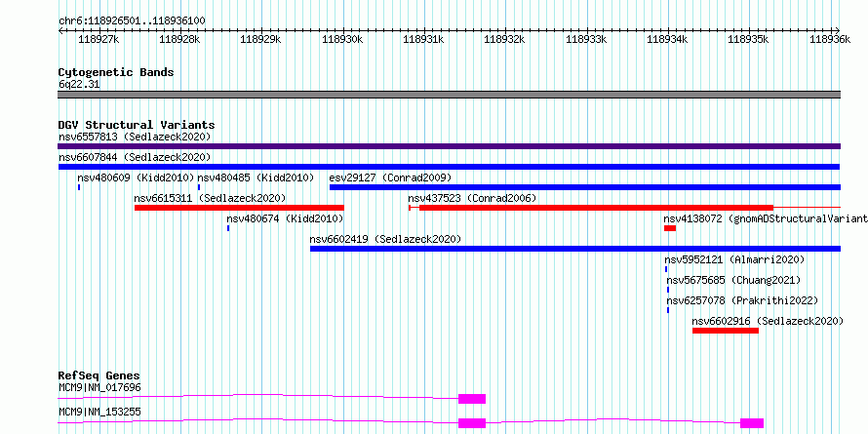This screenshot has width=868, height=434.
Task: Open the nsv6557813 (Sedlazeck2020) label
Action: (135, 137)
